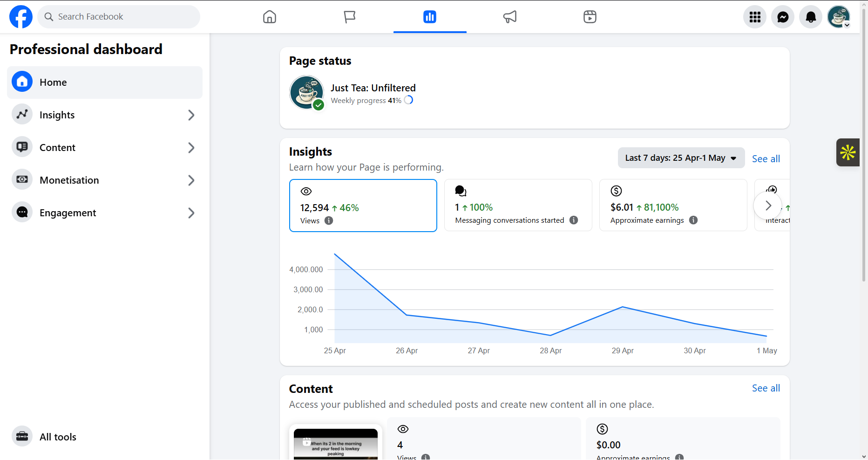Click the dollar icon above $0.00
The image size is (868, 460).
(602, 429)
